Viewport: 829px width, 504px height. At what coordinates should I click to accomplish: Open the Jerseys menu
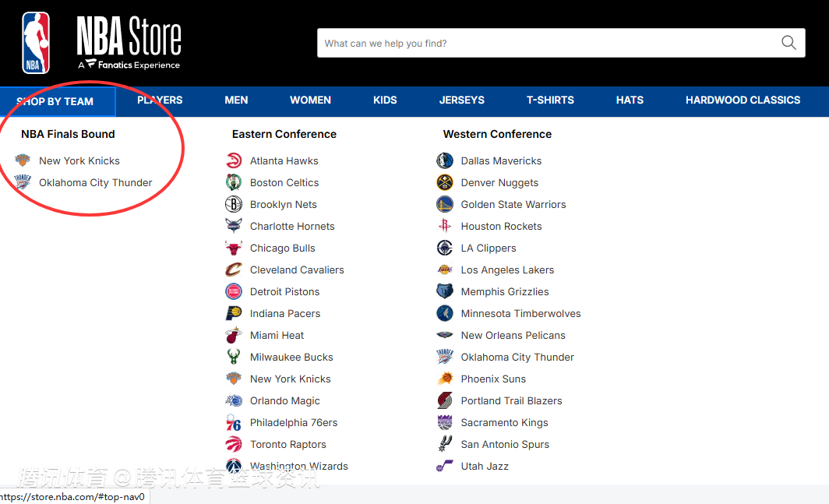[x=461, y=100]
